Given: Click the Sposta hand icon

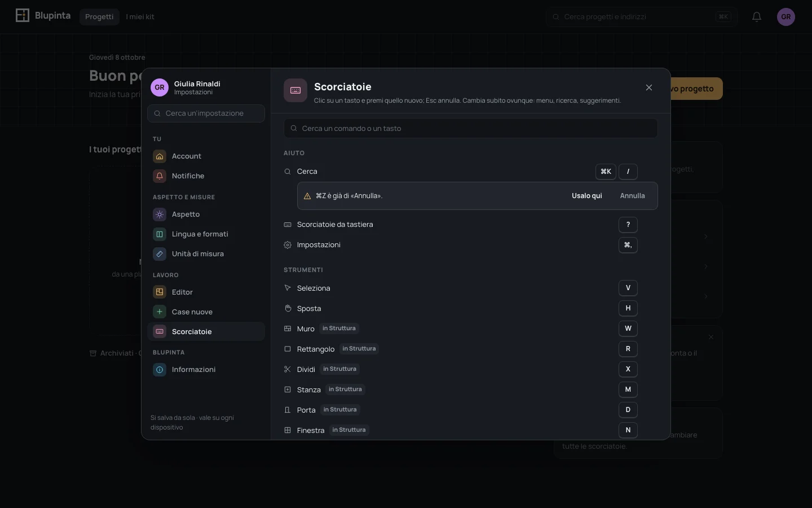Looking at the screenshot, I should point(288,309).
